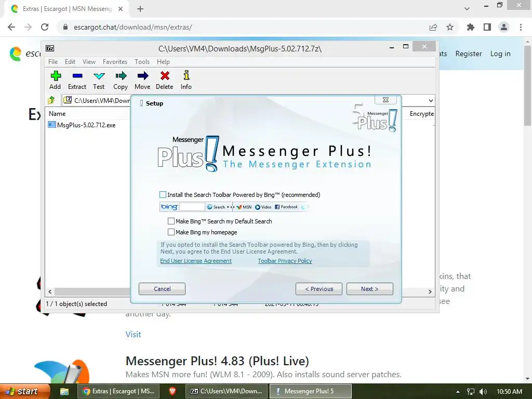Open Chrome tab search chevron

click(467, 9)
